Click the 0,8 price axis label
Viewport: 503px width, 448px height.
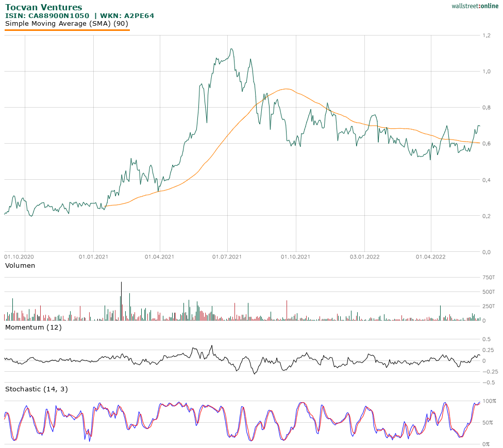[487, 107]
